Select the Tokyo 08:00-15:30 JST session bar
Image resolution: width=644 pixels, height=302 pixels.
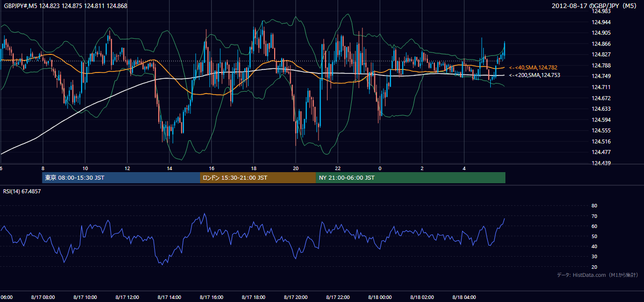(121, 178)
